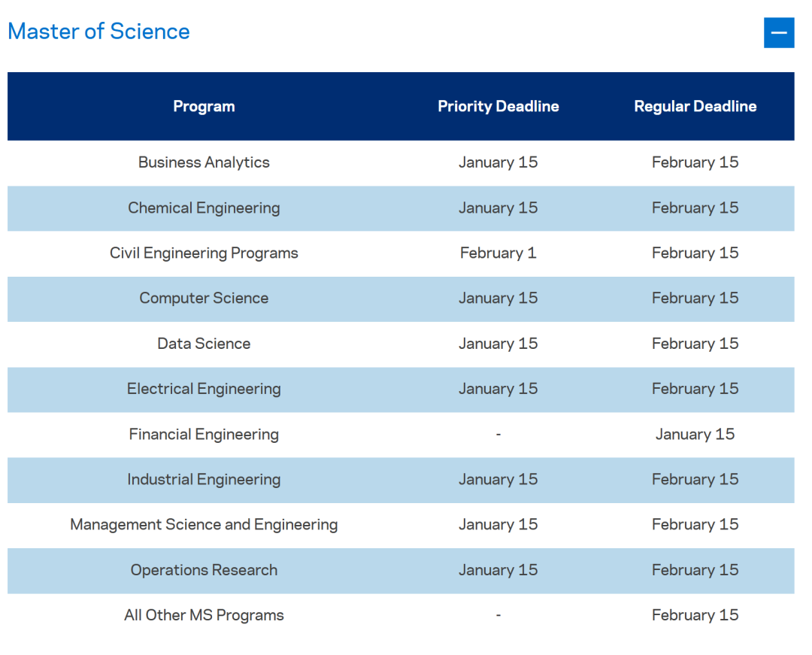
Task: Select the Business Analytics program row
Action: [204, 162]
